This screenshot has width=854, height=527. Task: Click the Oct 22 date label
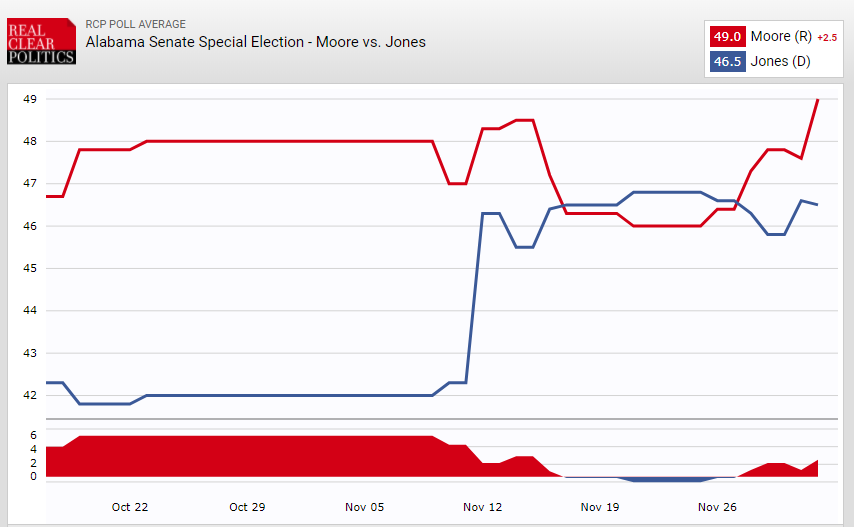130,507
